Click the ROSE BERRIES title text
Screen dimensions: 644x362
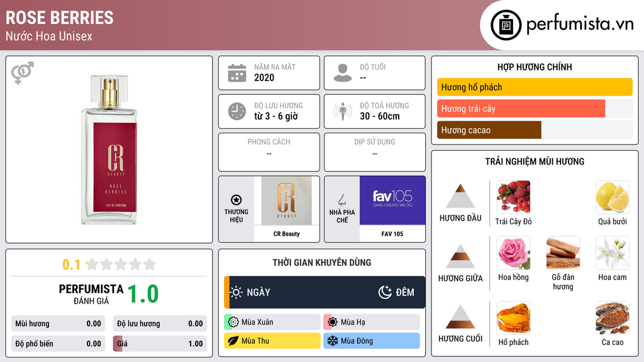60,18
